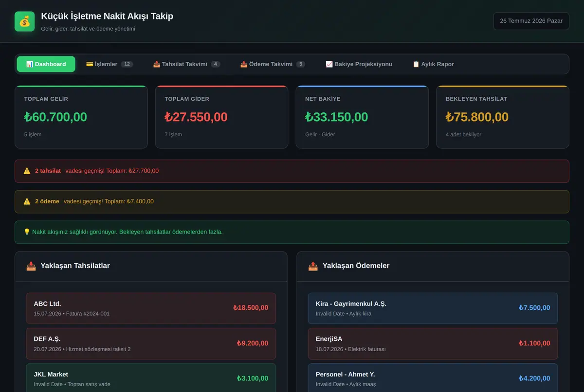
Task: Select the ABC Ltd. receivable row
Action: [x=151, y=308]
